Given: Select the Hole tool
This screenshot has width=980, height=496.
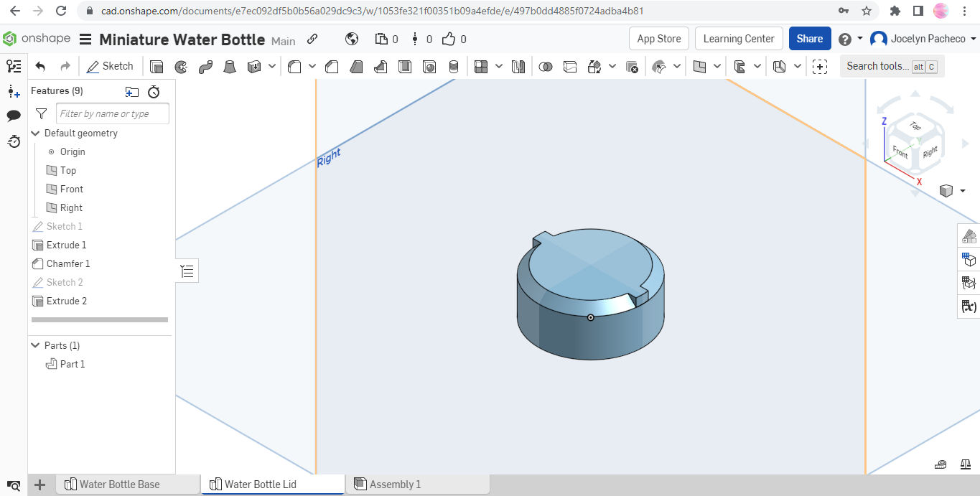Looking at the screenshot, I should coord(429,67).
